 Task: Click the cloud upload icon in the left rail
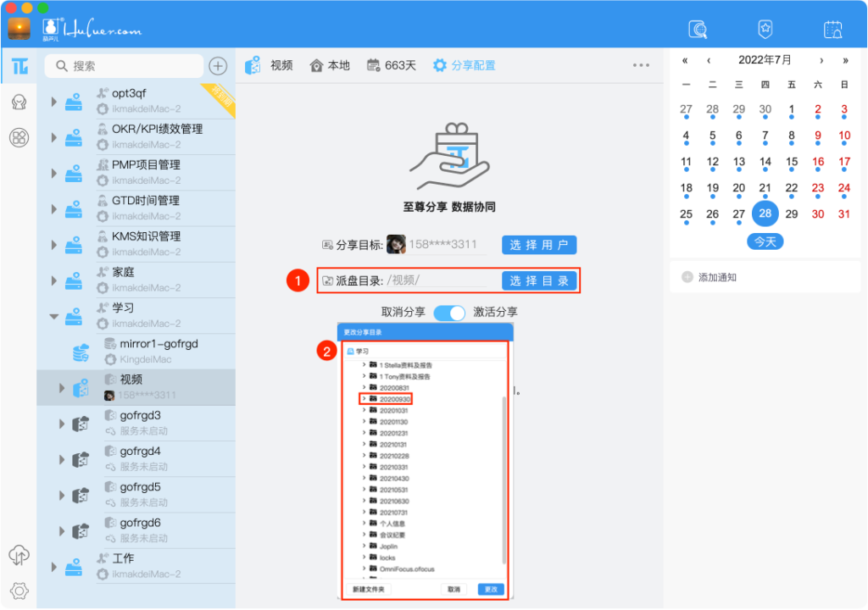click(x=19, y=555)
